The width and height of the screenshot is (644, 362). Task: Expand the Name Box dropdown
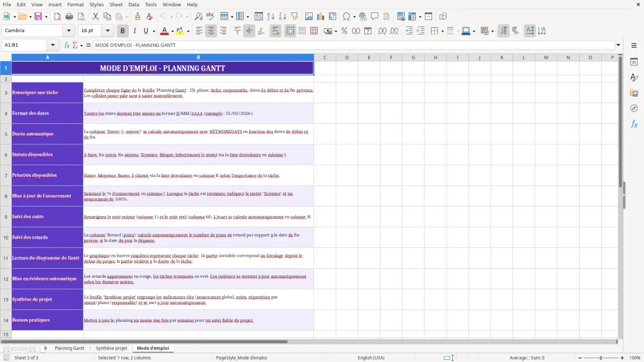(x=53, y=45)
